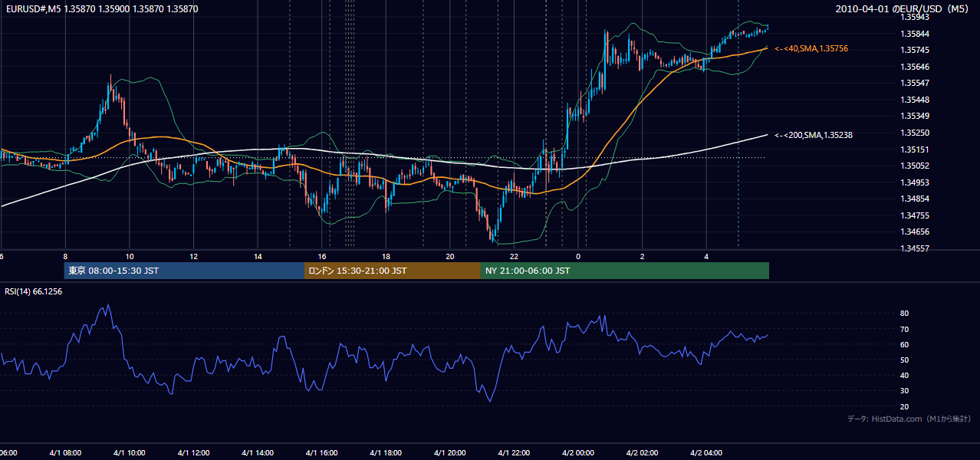Click price level 1.35250 on the axis
Screen dimensions: 980x460
tap(914, 133)
